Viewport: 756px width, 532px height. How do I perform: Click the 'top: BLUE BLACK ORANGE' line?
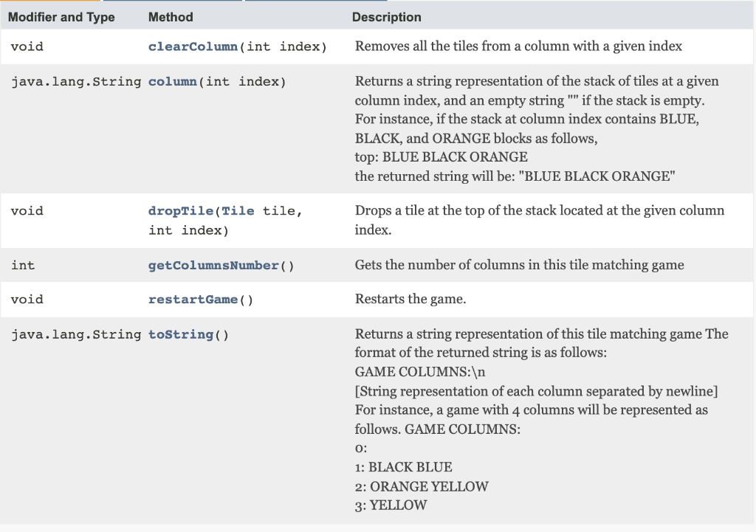[x=441, y=157]
